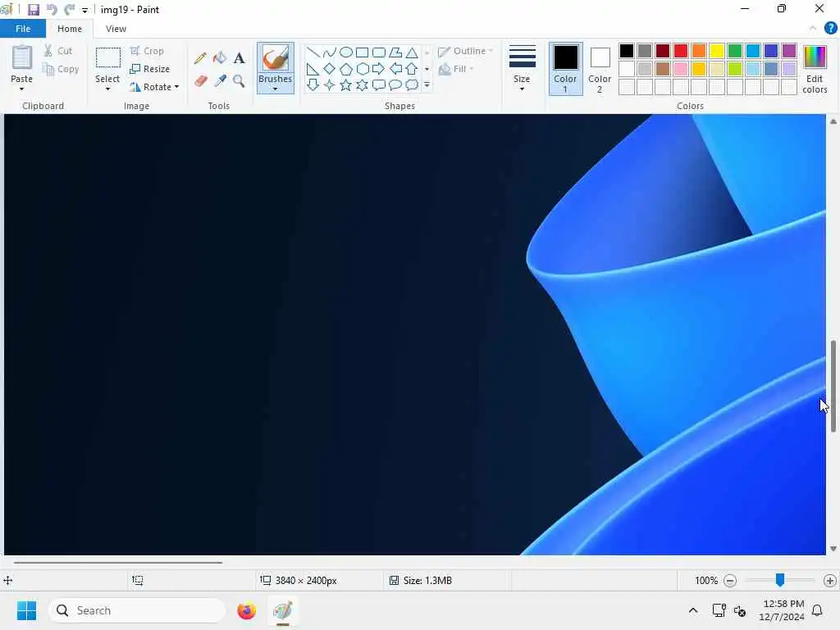
Task: Select the Right triangle shape
Action: pyautogui.click(x=313, y=69)
